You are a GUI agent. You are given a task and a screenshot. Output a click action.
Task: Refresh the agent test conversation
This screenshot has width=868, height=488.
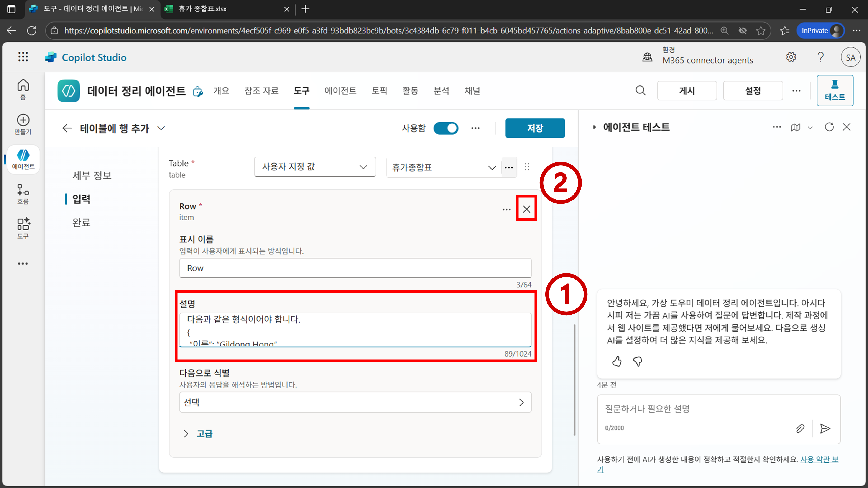pyautogui.click(x=829, y=127)
